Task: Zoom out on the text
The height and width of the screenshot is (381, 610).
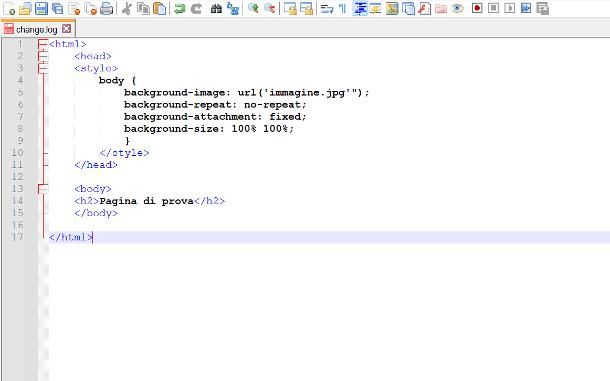Action: pyautogui.click(x=270, y=9)
